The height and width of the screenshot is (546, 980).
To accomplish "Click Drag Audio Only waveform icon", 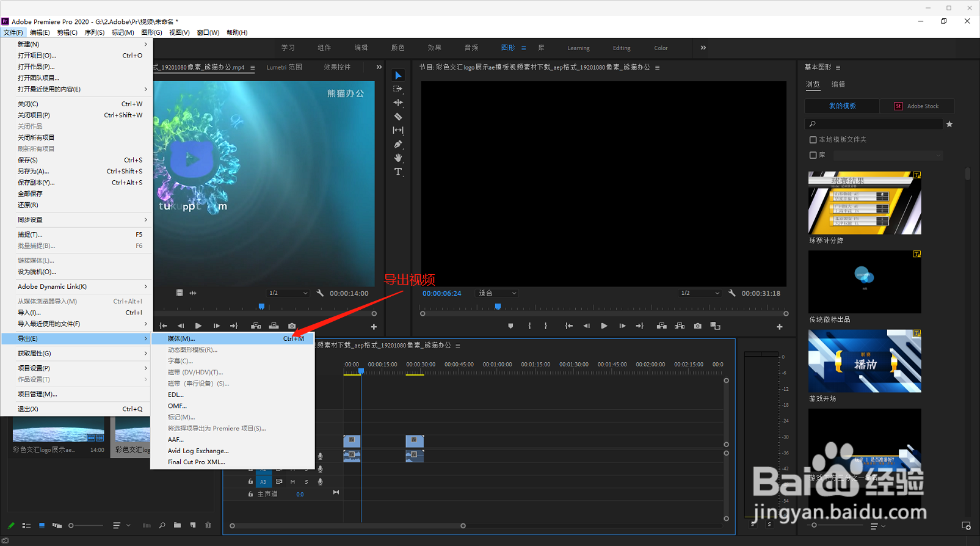I will tap(193, 293).
